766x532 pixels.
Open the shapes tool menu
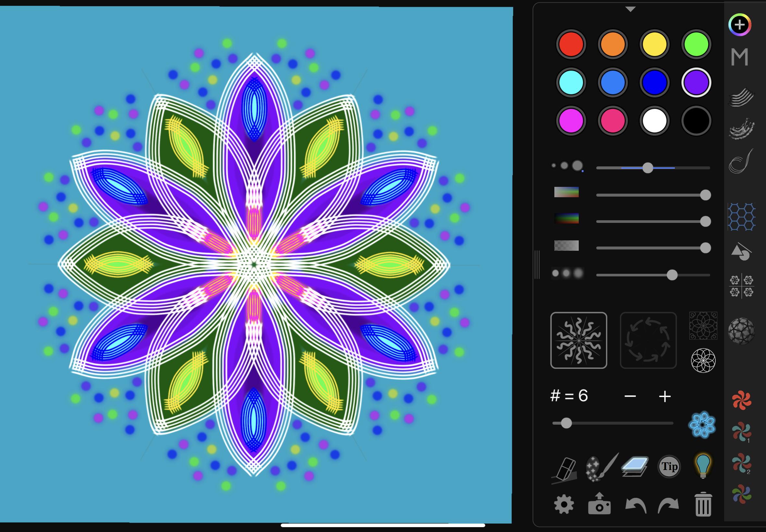click(x=741, y=252)
